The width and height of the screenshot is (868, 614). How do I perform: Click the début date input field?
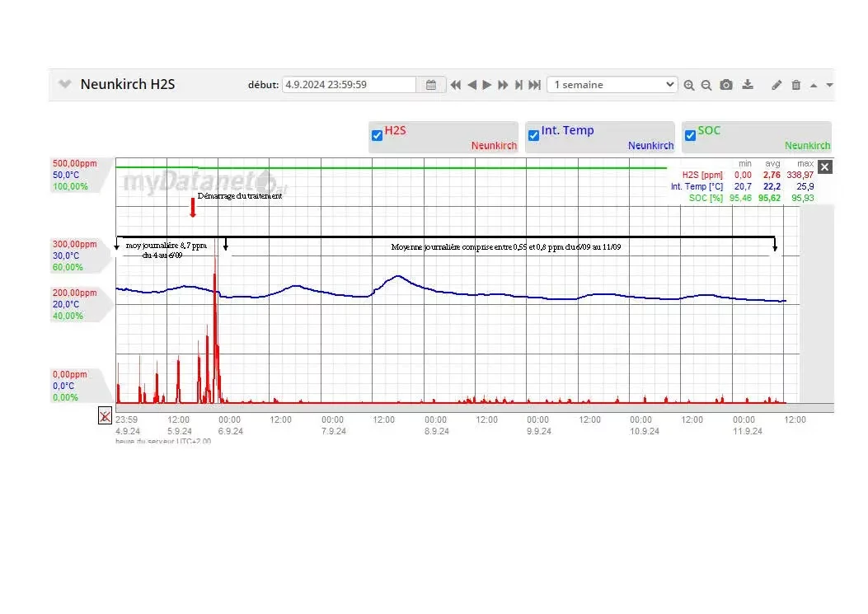click(x=349, y=85)
